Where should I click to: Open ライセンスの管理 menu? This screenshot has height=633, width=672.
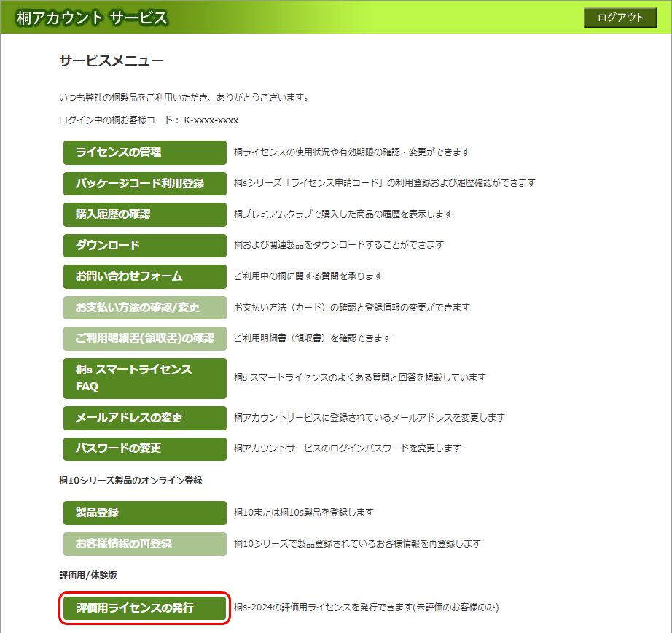(145, 152)
